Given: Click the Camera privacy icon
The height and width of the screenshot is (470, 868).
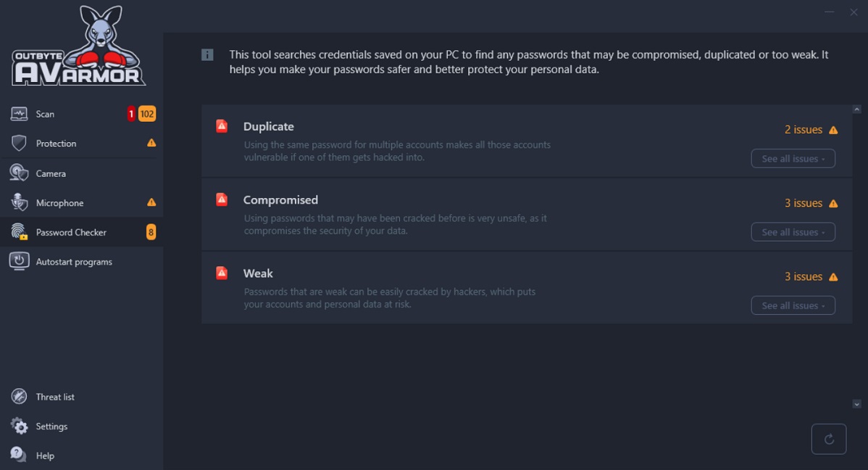Looking at the screenshot, I should pos(19,173).
